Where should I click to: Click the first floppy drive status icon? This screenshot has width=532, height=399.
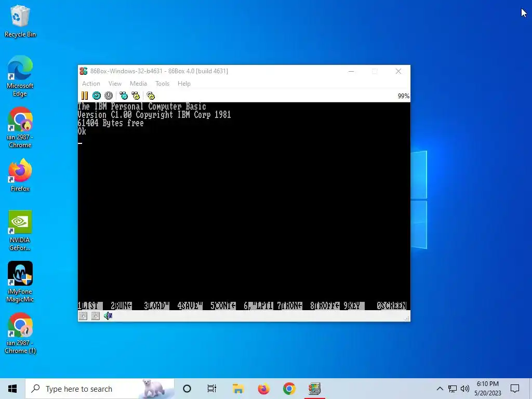click(x=83, y=316)
